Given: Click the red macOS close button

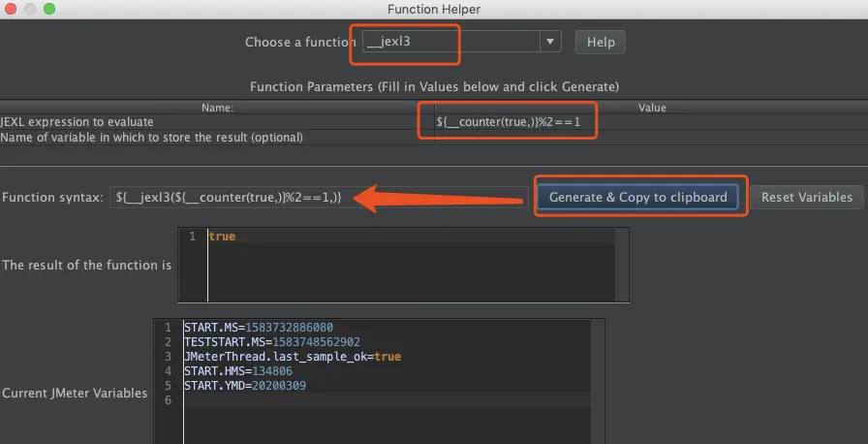Looking at the screenshot, I should 10,9.
